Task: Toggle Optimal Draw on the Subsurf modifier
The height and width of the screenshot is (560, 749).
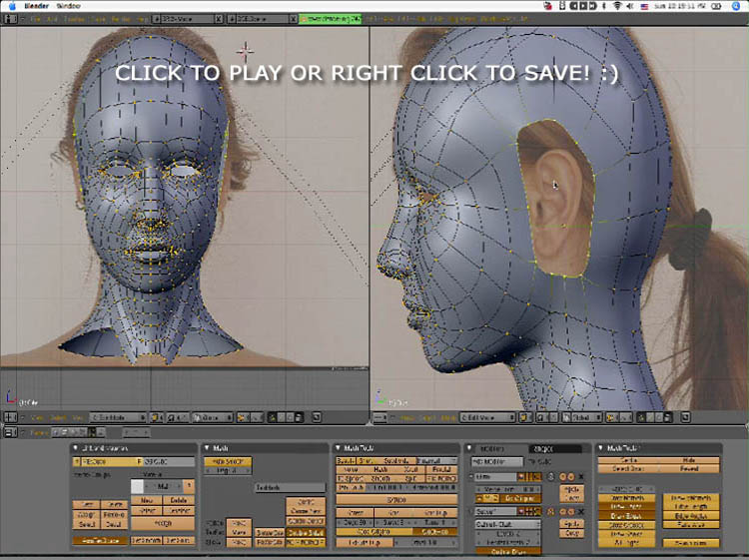Action: point(507,551)
